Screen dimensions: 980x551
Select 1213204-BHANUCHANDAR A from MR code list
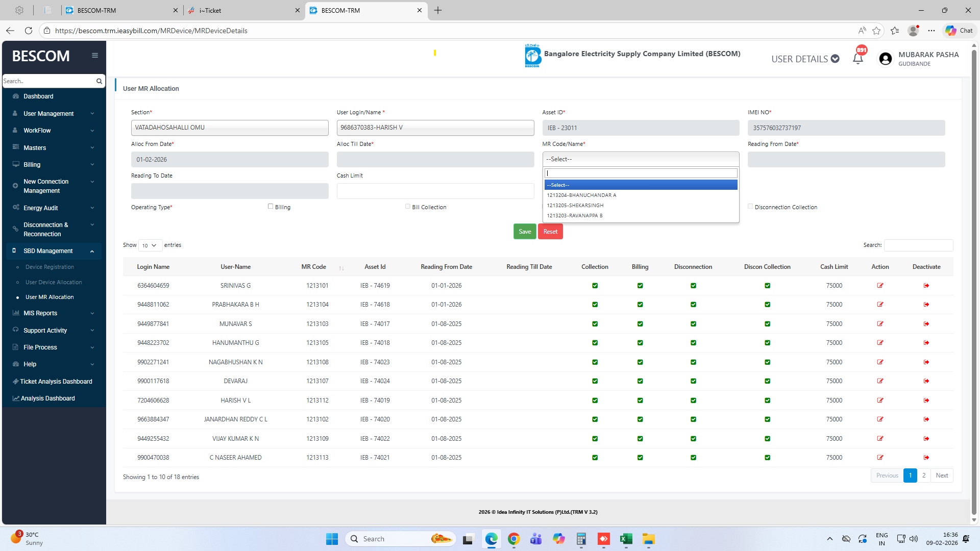click(x=581, y=195)
